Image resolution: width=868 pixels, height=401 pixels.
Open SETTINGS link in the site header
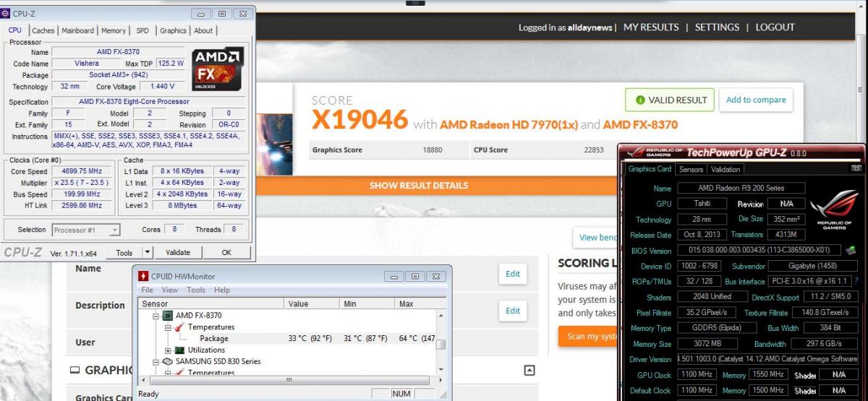[x=717, y=27]
